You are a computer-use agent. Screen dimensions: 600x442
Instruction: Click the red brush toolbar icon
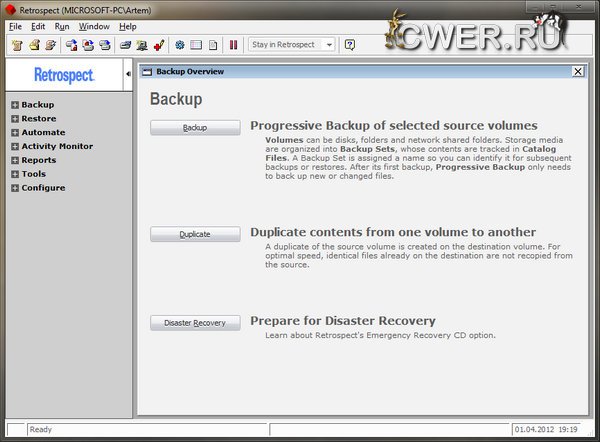(159, 45)
